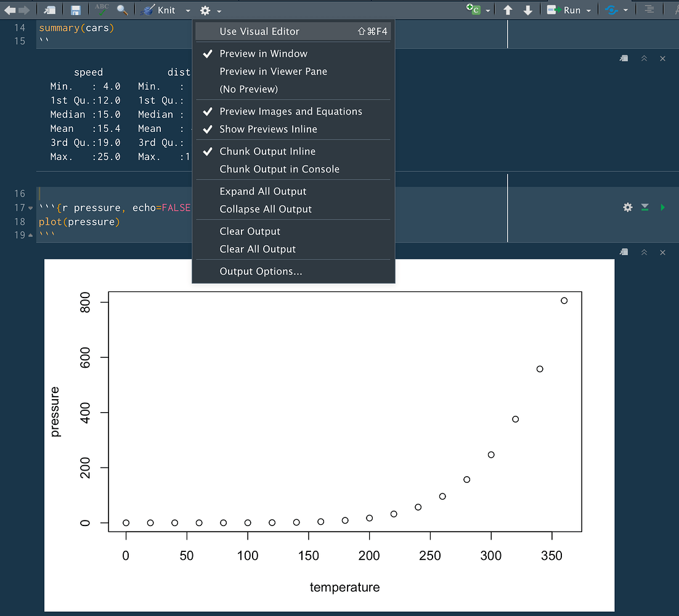The image size is (679, 616).
Task: Open the Knit dropdown arrow
Action: [188, 10]
